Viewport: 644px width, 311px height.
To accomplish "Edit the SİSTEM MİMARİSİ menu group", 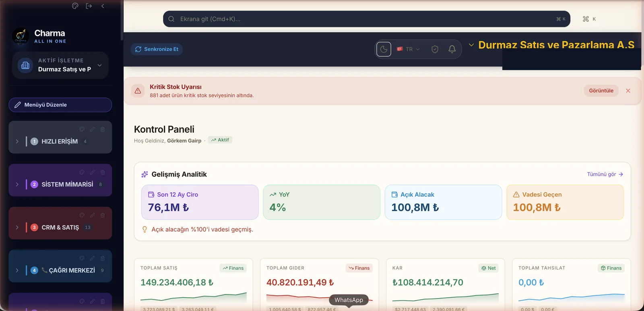I will (x=92, y=172).
